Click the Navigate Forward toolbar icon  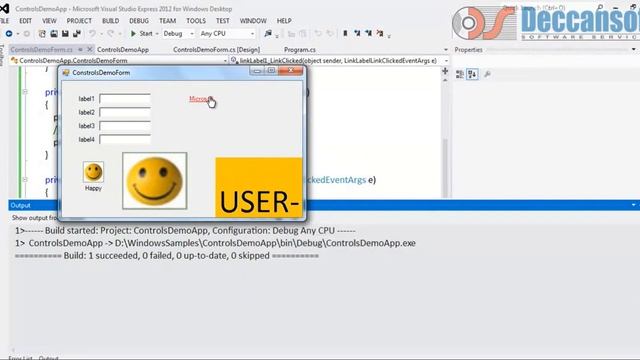27,33
